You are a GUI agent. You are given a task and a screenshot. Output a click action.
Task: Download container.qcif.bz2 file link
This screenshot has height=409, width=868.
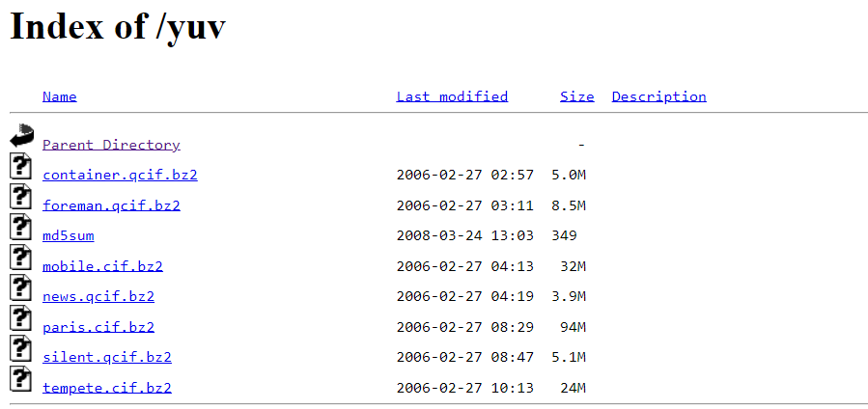coord(120,176)
